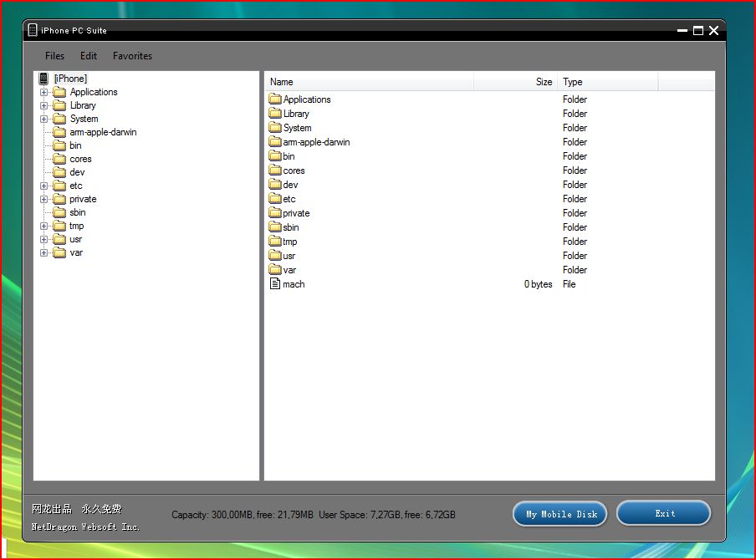
Task: Click the iPhone PC Suite title icon
Action: click(x=33, y=30)
